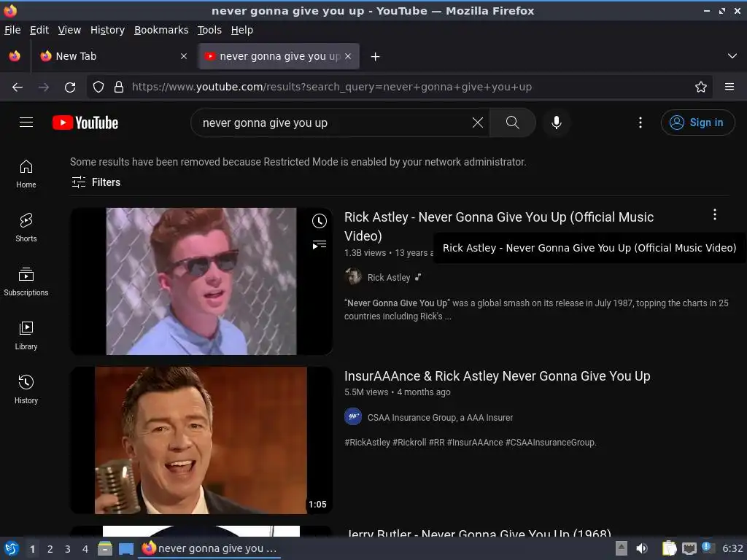Click the tracking protection shield icon
Screen dimensions: 747x560
[98, 87]
